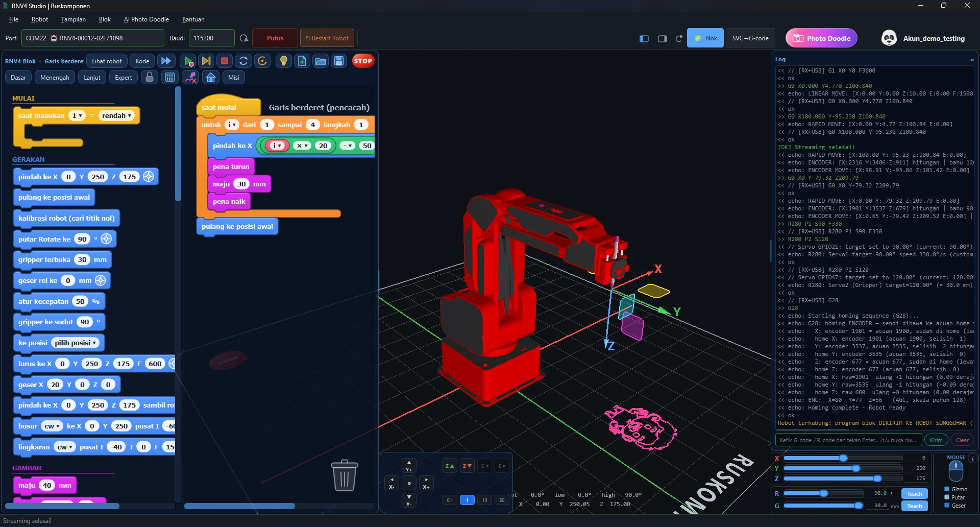The height and width of the screenshot is (527, 980).
Task: Open the 'pilih posisi' dropdown
Action: (76, 343)
